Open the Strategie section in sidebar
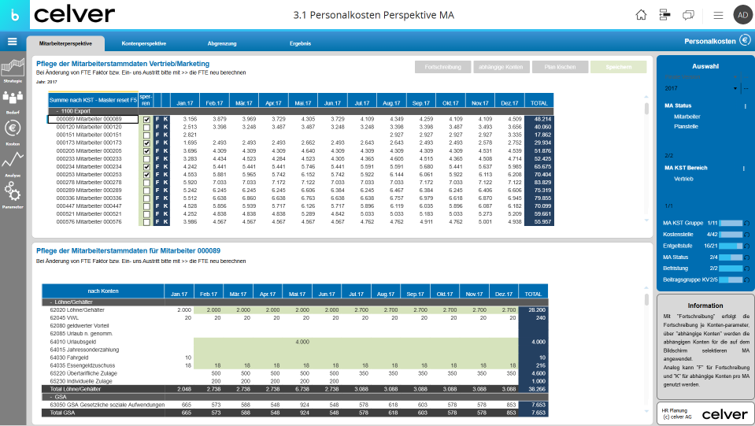This screenshot has width=755, height=426. tap(13, 70)
